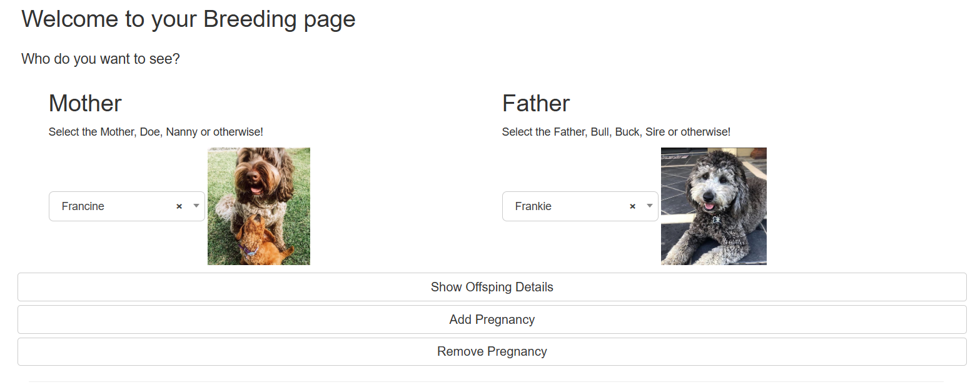This screenshot has width=980, height=392.
Task: Expand the Father dropdown arrow
Action: pyautogui.click(x=650, y=206)
